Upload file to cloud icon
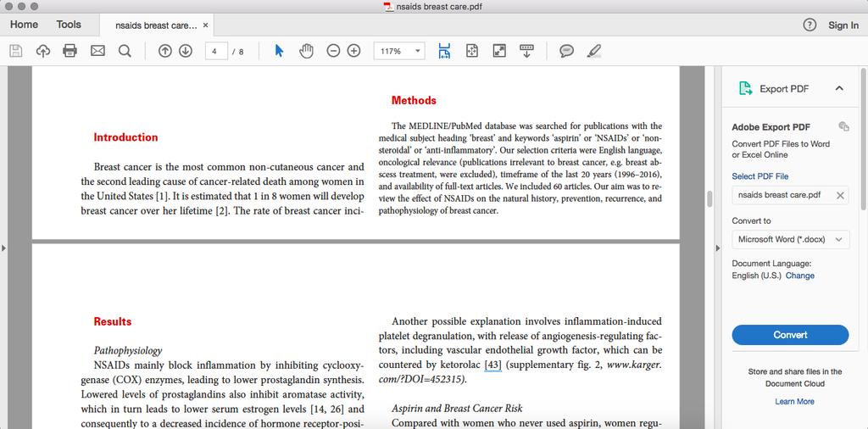Image resolution: width=868 pixels, height=429 pixels. [42, 51]
